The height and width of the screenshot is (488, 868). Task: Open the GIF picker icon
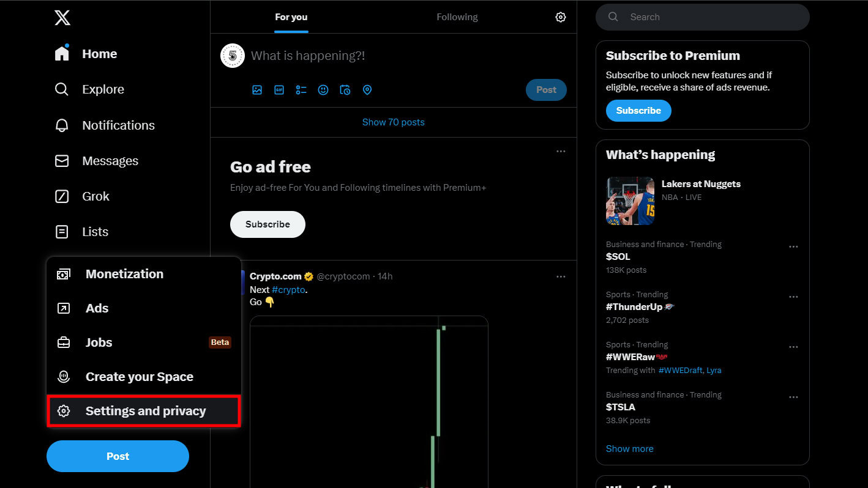point(279,90)
